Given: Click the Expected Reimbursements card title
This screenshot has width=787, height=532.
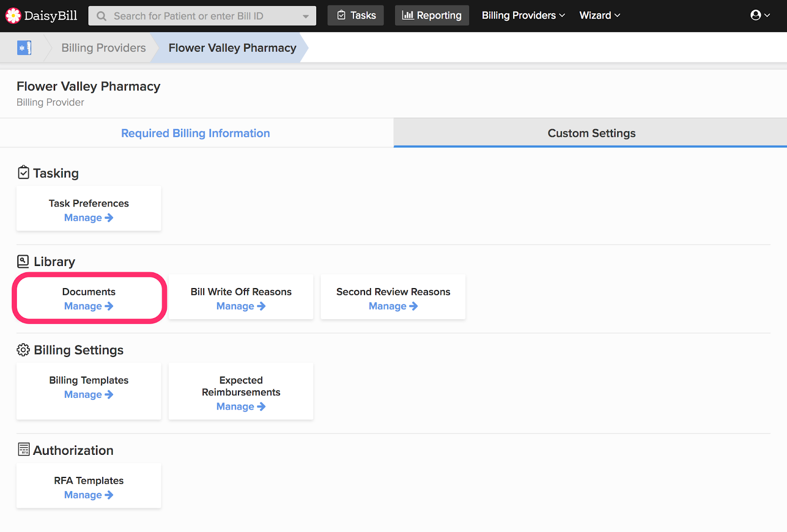Looking at the screenshot, I should click(x=241, y=386).
